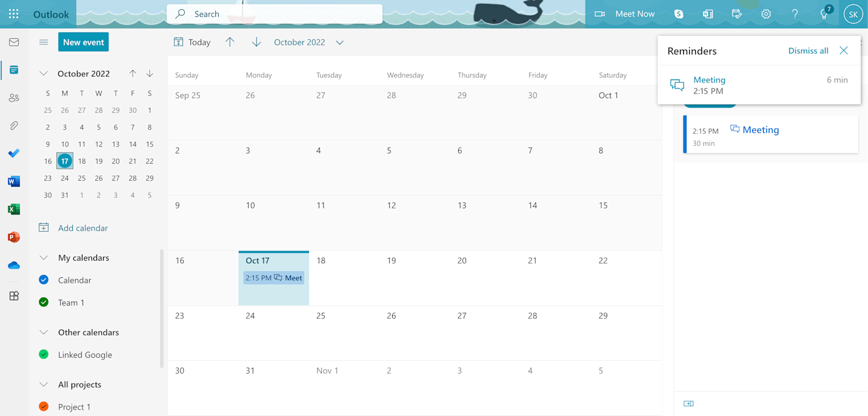Select 8 in the mini calendar
868x416 pixels.
pos(150,127)
